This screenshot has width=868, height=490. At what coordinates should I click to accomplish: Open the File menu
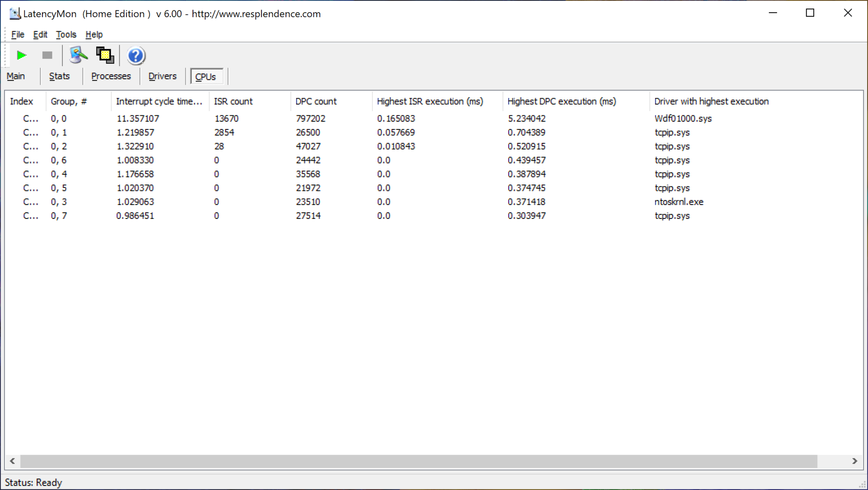[18, 34]
